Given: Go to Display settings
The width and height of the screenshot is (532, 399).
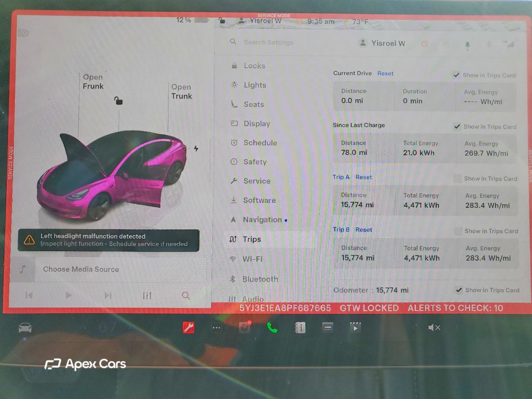Looking at the screenshot, I should [x=257, y=123].
